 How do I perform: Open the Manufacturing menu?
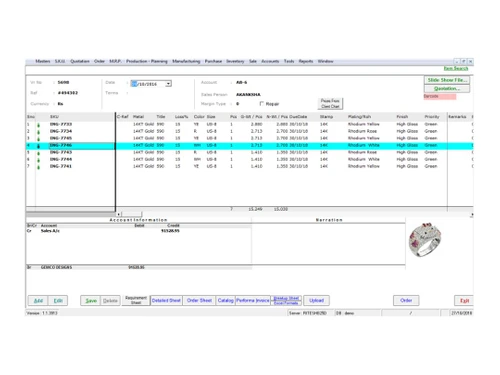tap(186, 61)
